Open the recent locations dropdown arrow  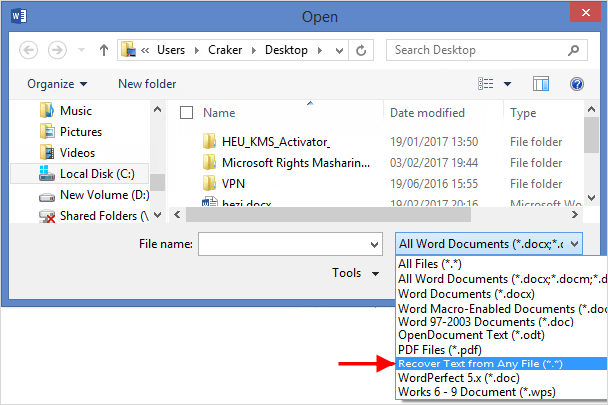point(81,50)
